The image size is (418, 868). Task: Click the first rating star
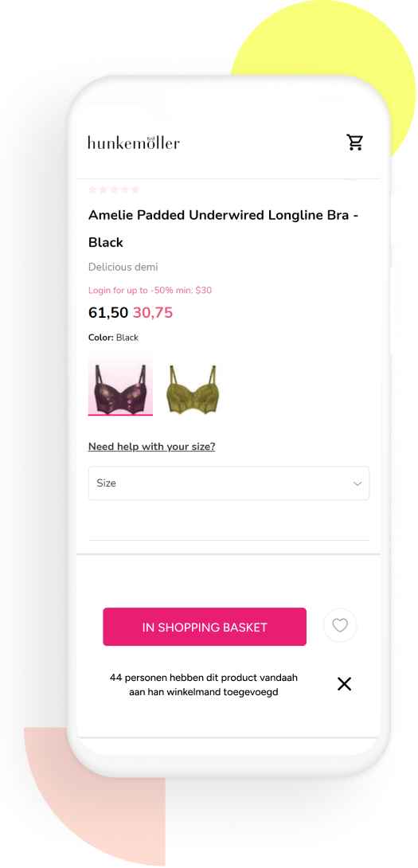click(92, 190)
